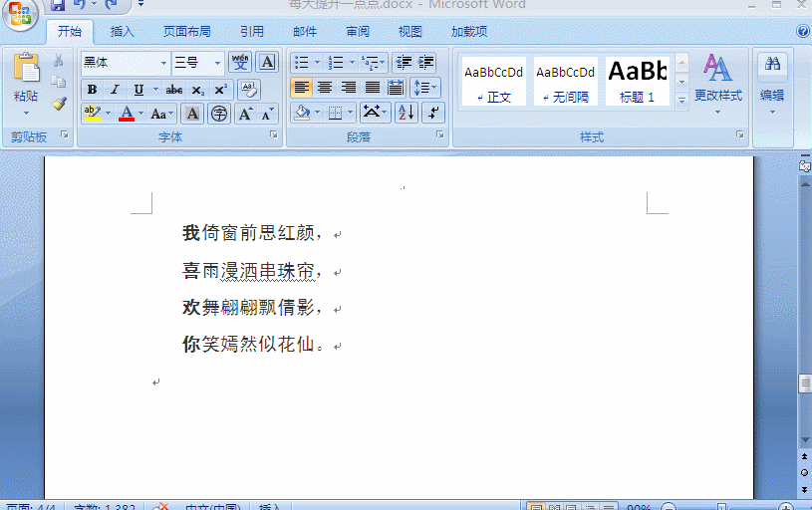Apply character border icon
The image size is (812, 510).
pos(267,63)
